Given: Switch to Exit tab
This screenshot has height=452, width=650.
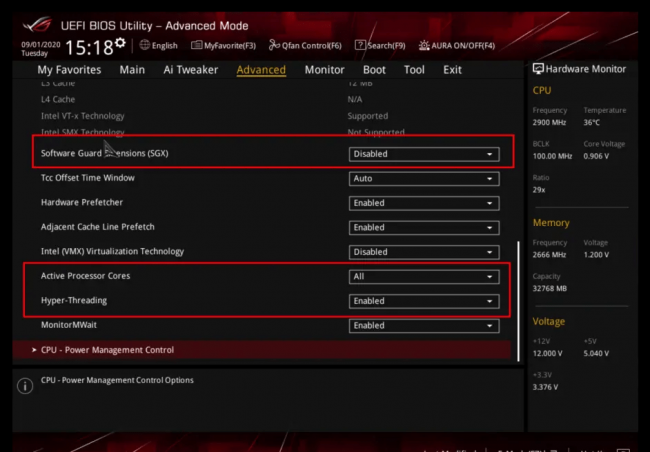Looking at the screenshot, I should tap(452, 70).
